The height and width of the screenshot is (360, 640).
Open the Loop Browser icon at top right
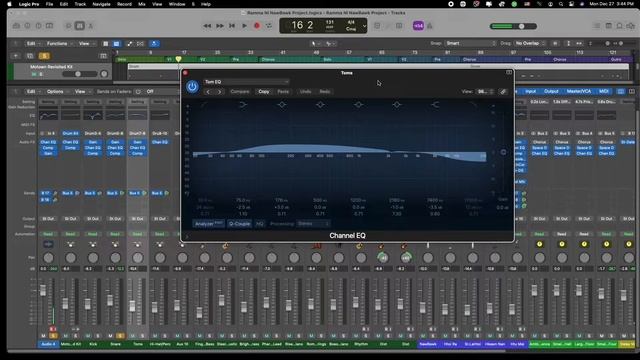point(620,26)
